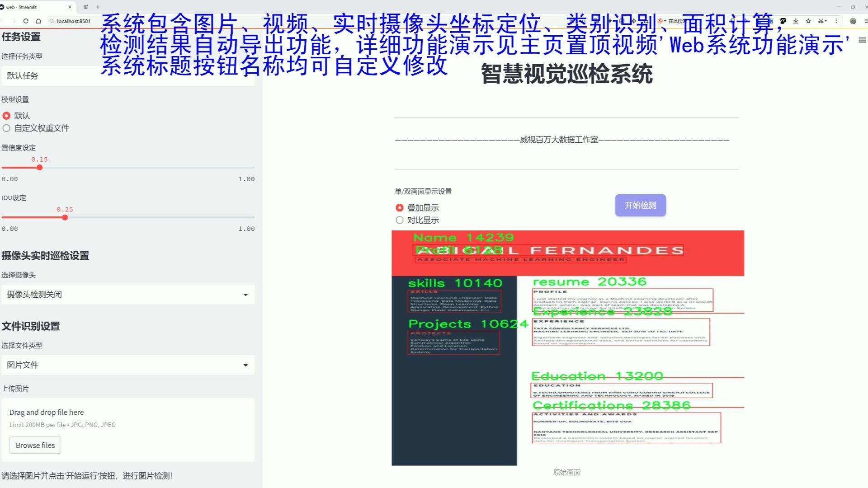Open a new browser tab

(x=98, y=7)
